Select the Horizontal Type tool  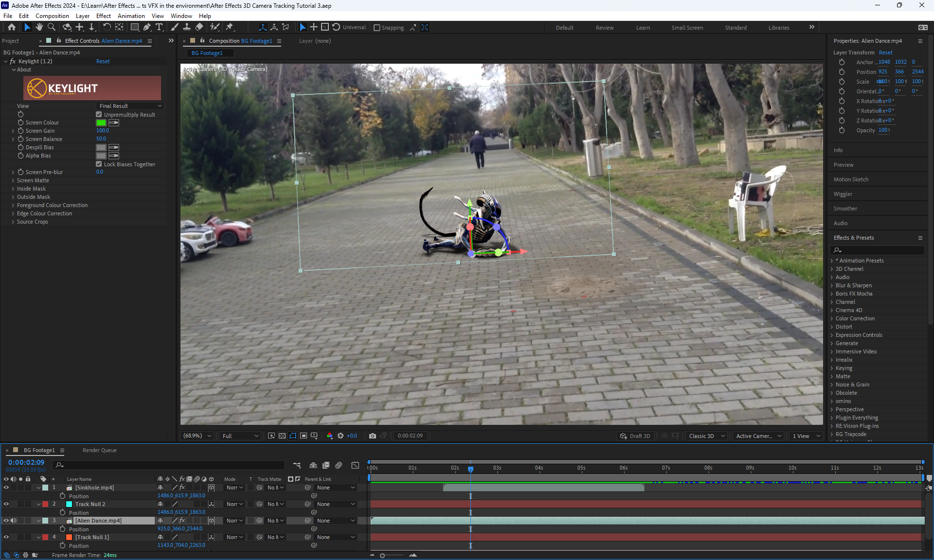159,27
